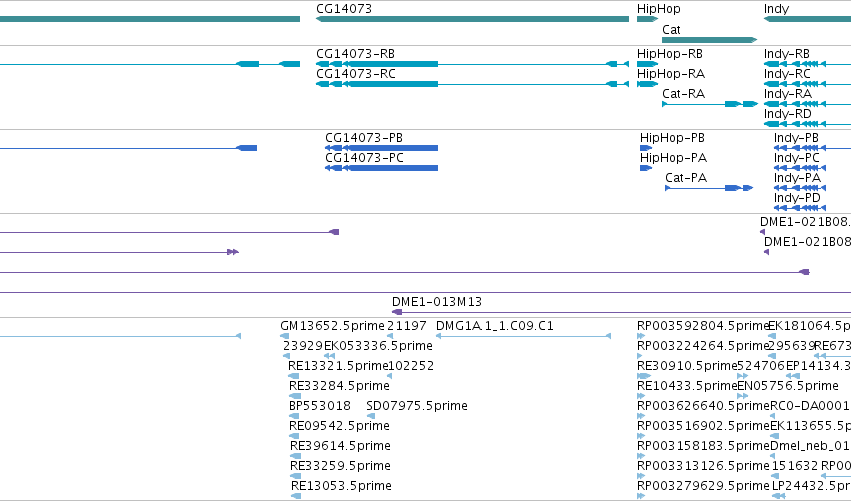Click the GM13652.5prime EST label
Screen dimensions: 851x501
click(x=332, y=326)
